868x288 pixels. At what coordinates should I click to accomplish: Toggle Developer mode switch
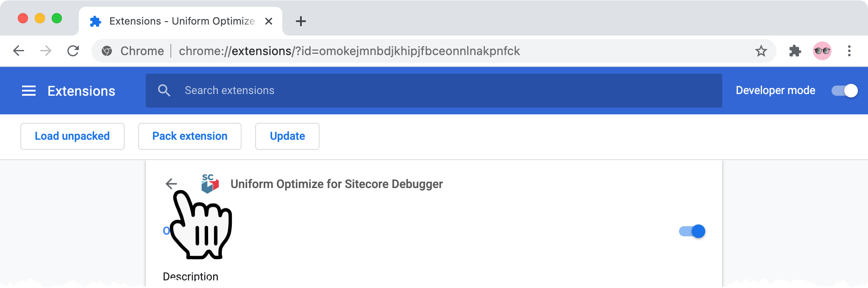[844, 91]
